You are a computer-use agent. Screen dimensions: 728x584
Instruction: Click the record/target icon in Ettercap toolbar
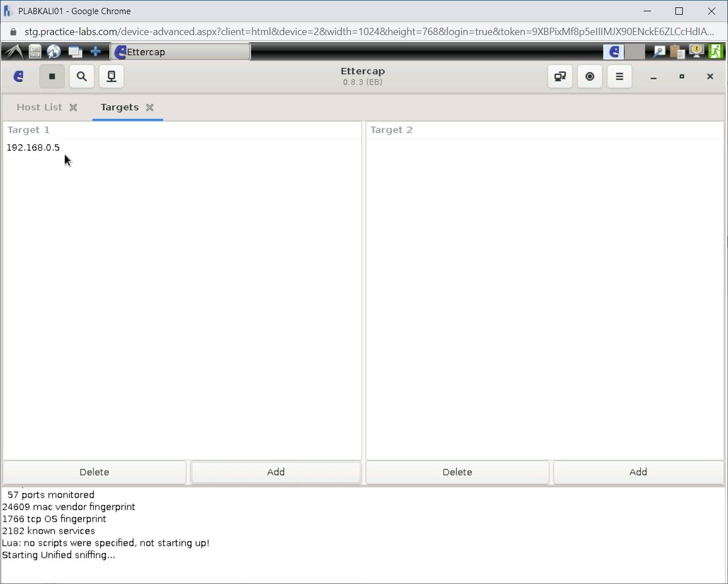589,76
